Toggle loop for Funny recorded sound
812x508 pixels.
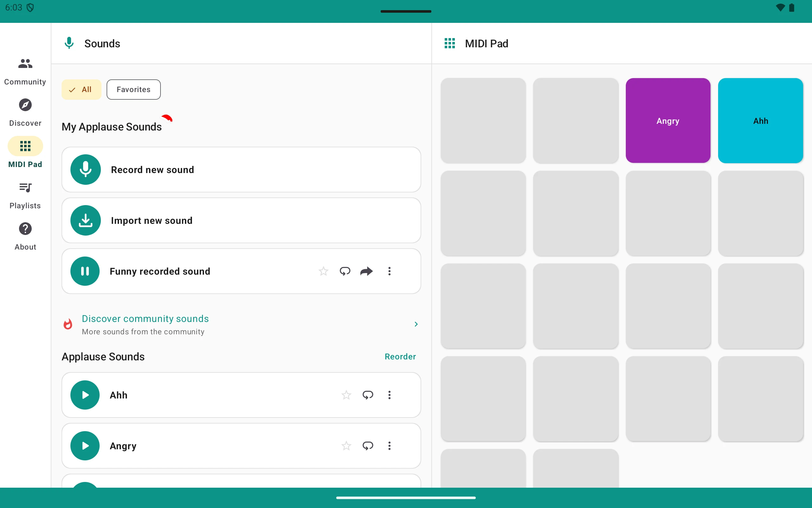345,271
